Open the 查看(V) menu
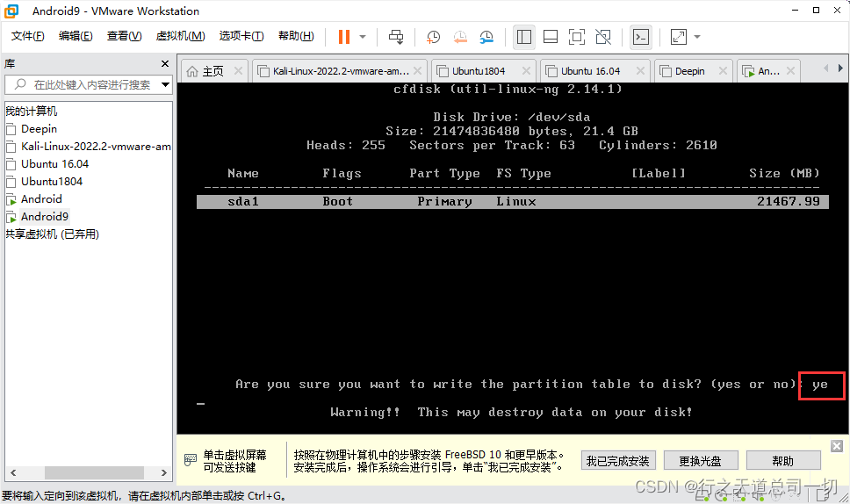This screenshot has width=850, height=504. (x=124, y=36)
